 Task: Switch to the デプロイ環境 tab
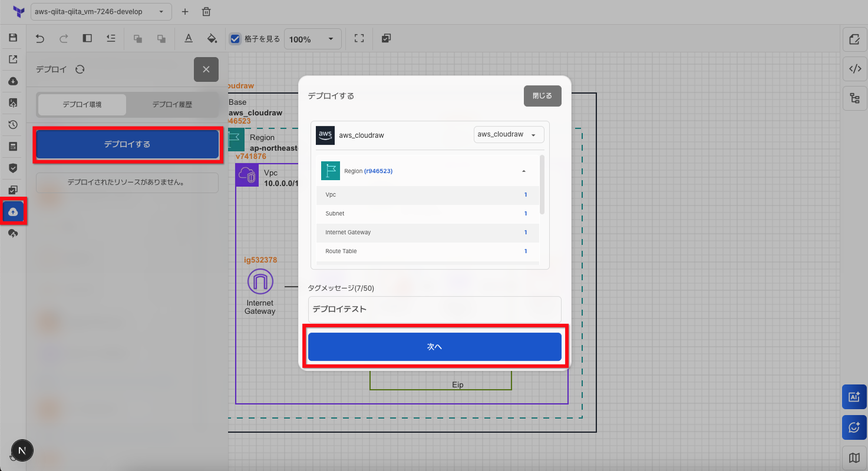pos(82,104)
